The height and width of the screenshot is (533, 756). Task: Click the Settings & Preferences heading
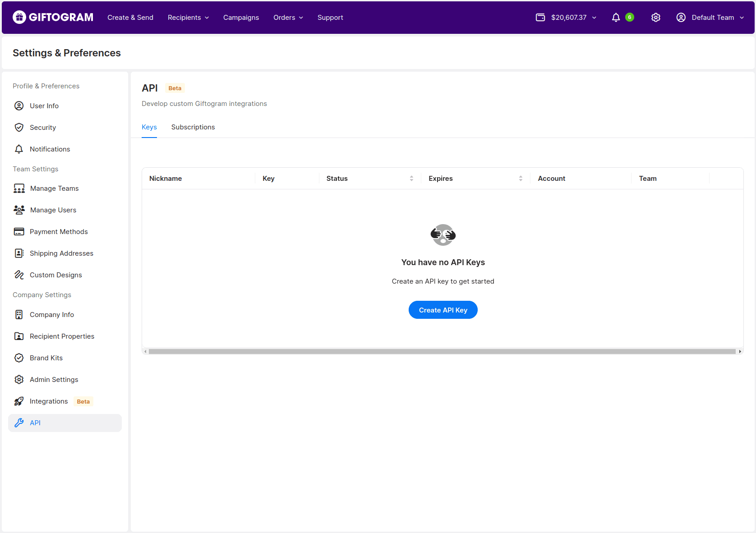(x=67, y=53)
